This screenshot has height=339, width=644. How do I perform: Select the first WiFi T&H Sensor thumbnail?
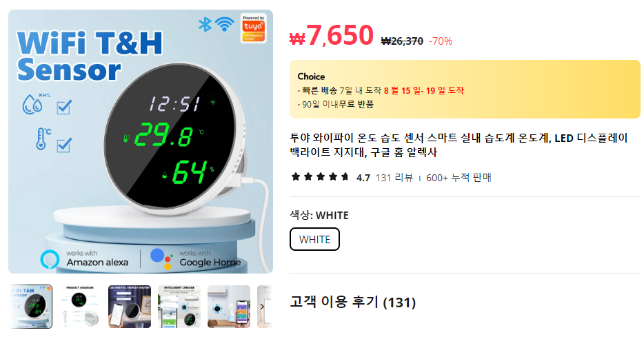coord(30,307)
